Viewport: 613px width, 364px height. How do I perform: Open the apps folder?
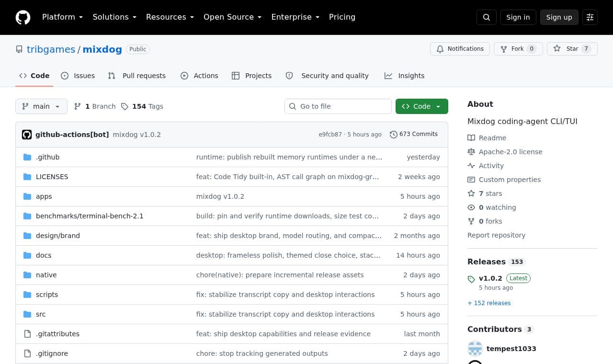coord(44,196)
